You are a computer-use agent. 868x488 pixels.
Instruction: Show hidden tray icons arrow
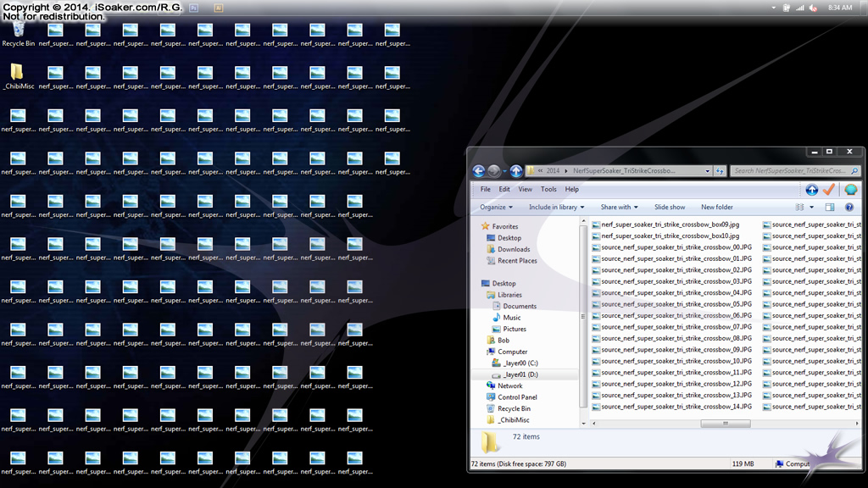point(773,8)
